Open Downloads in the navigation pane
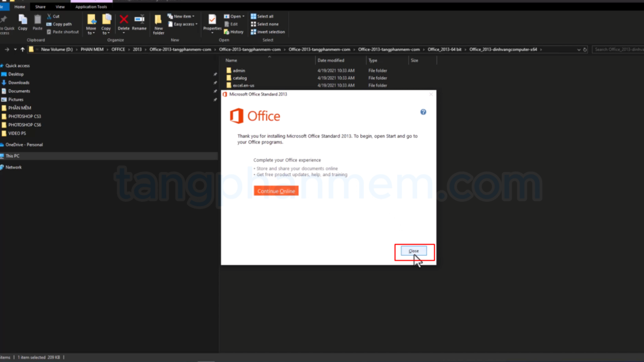This screenshot has width=644, height=362. 19,82
